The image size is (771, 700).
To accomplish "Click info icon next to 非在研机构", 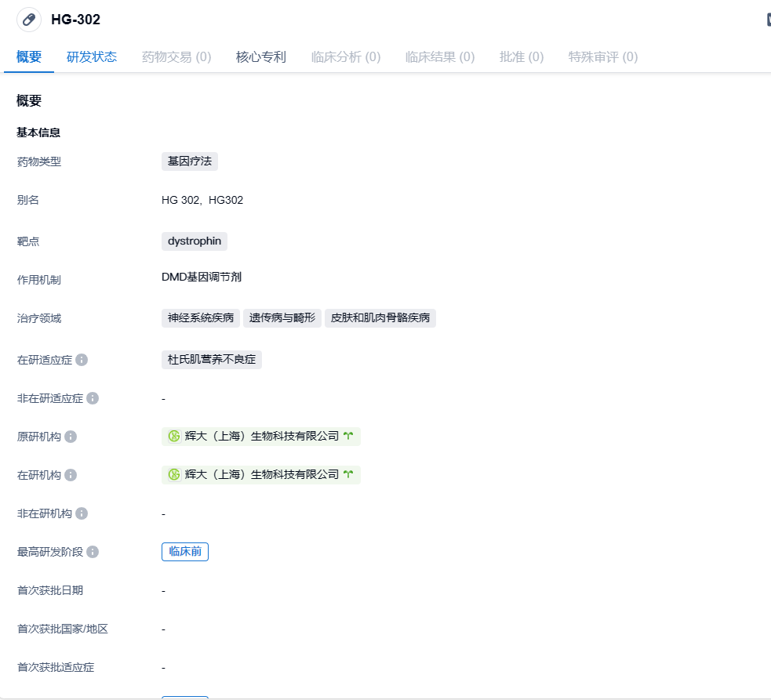I will pyautogui.click(x=82, y=513).
